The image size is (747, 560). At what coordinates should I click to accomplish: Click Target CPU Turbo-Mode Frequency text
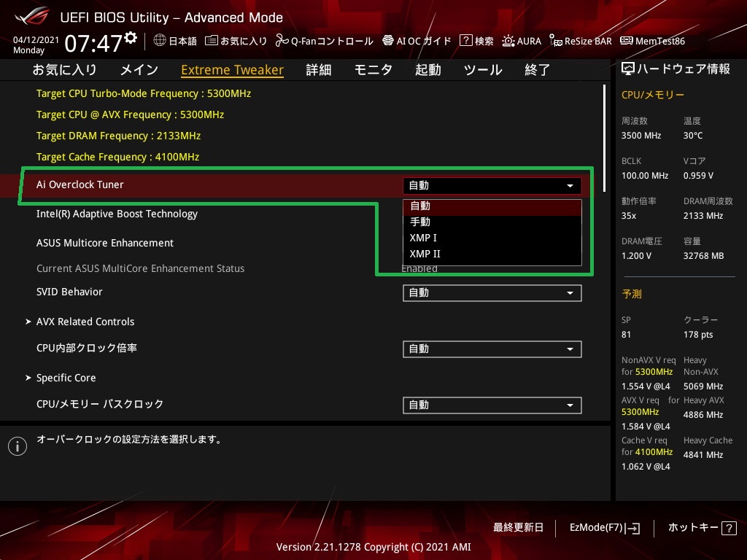point(144,93)
